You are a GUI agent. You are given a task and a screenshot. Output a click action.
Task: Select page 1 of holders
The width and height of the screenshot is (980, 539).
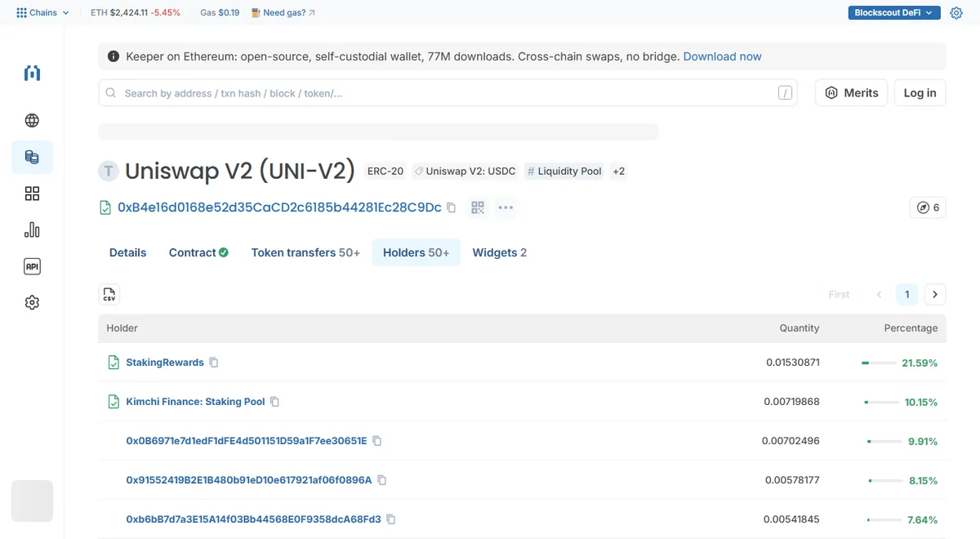907,295
